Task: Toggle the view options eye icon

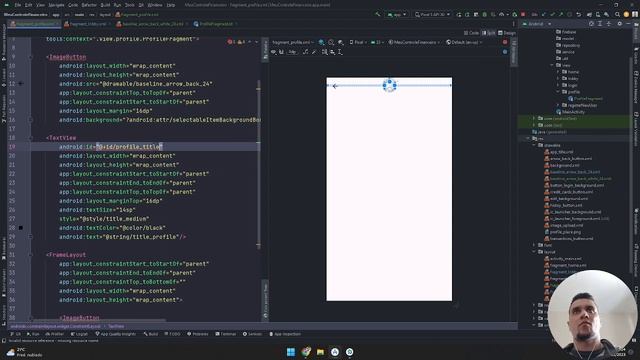Action: pos(273,52)
